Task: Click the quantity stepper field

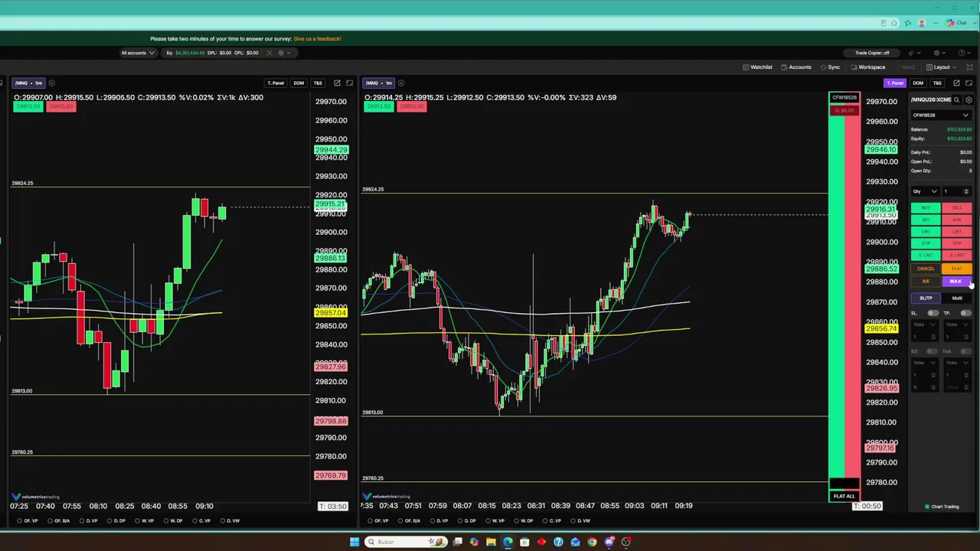Action: tap(957, 191)
